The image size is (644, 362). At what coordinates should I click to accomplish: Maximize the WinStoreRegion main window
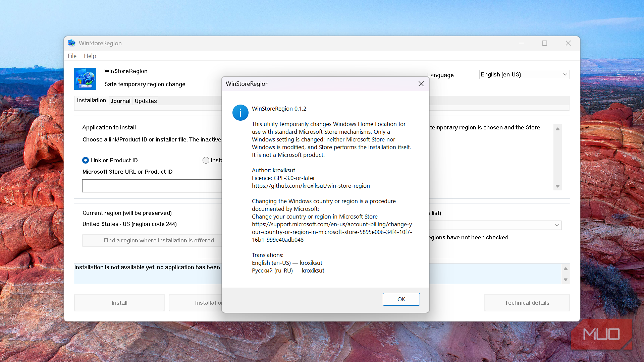click(544, 43)
